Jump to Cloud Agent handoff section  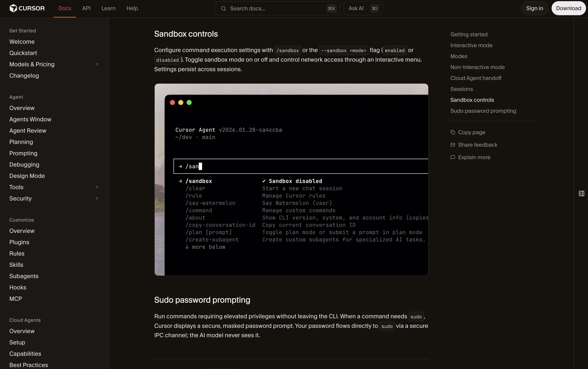[x=476, y=78]
